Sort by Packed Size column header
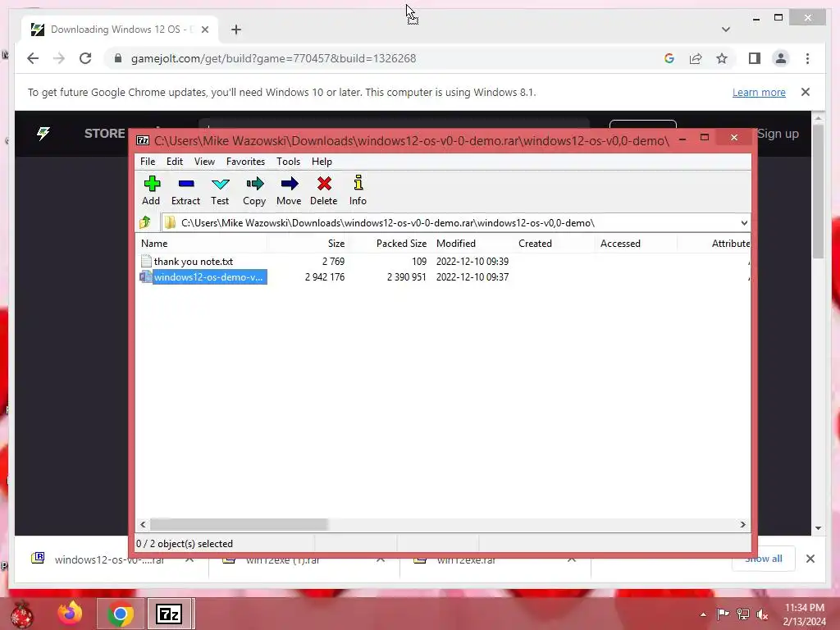The image size is (840, 630). pos(390,243)
